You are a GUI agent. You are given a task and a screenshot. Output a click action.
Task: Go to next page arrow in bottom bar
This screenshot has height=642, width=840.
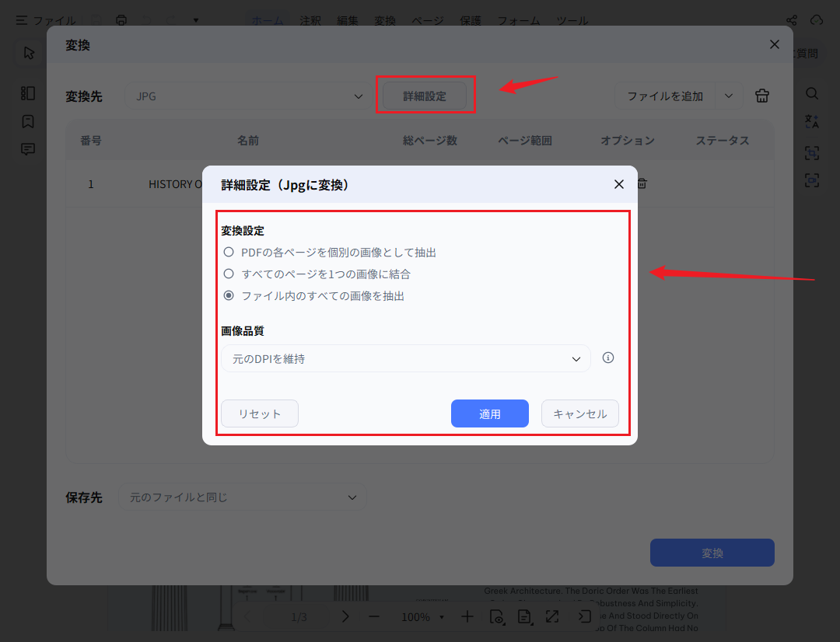tap(345, 617)
